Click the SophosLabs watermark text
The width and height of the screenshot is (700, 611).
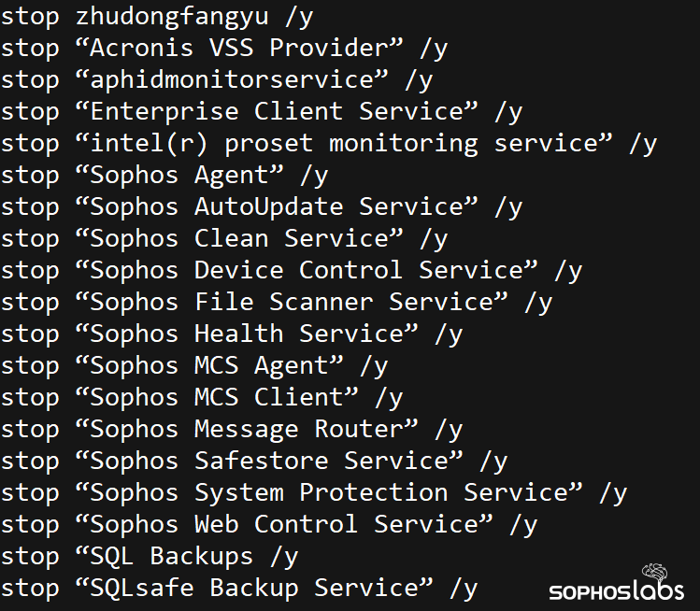[615, 592]
